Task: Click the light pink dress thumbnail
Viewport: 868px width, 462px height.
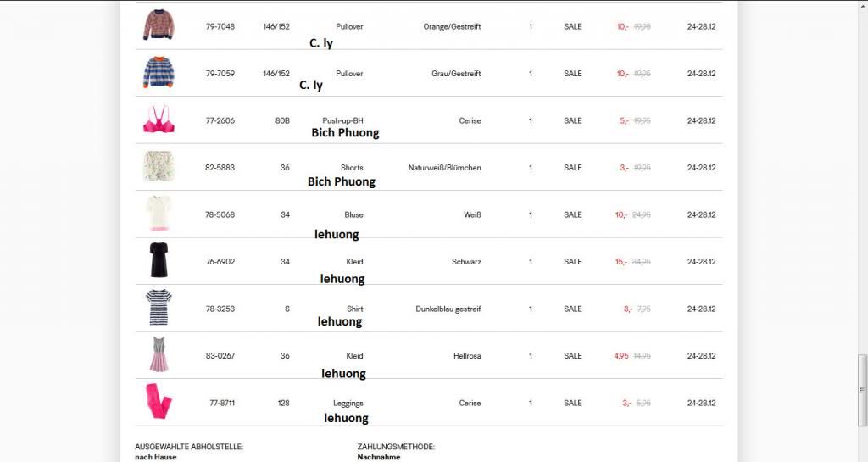Action: click(x=159, y=355)
